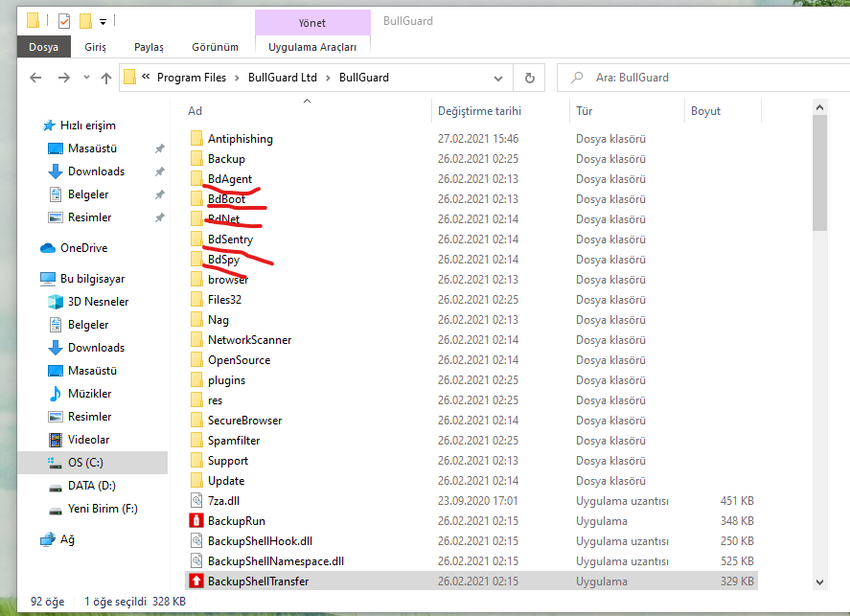The width and height of the screenshot is (850, 616).
Task: Select Yeni Birim (F:) drive
Action: (103, 509)
